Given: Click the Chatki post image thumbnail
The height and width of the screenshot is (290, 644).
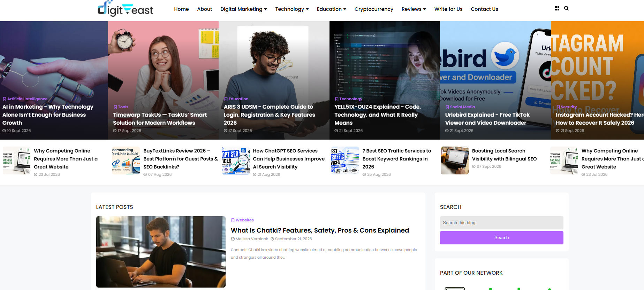Looking at the screenshot, I should [x=161, y=252].
